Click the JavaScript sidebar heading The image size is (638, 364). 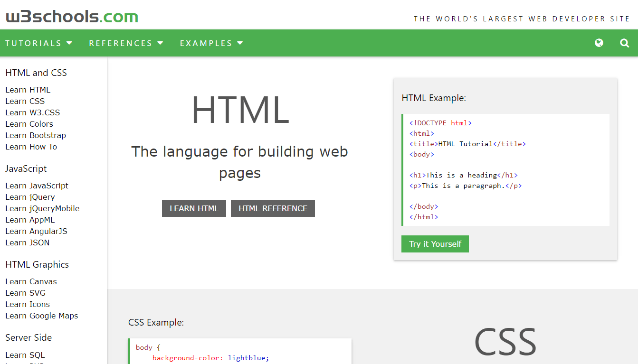tap(26, 168)
